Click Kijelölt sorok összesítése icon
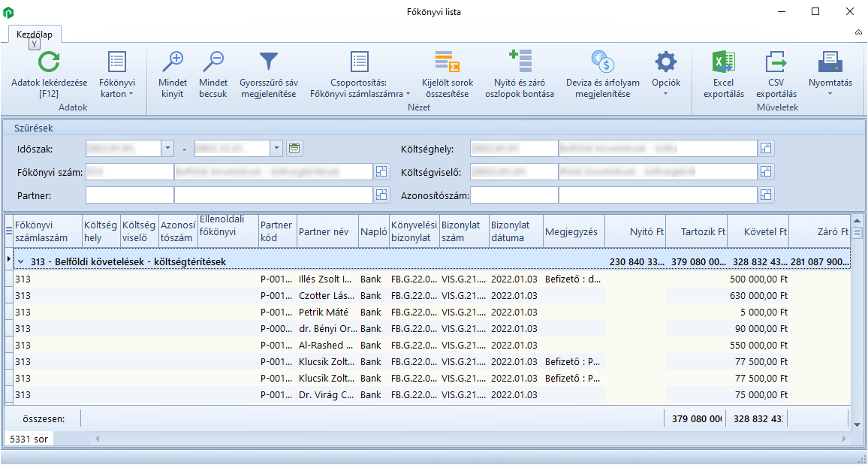 (x=446, y=62)
